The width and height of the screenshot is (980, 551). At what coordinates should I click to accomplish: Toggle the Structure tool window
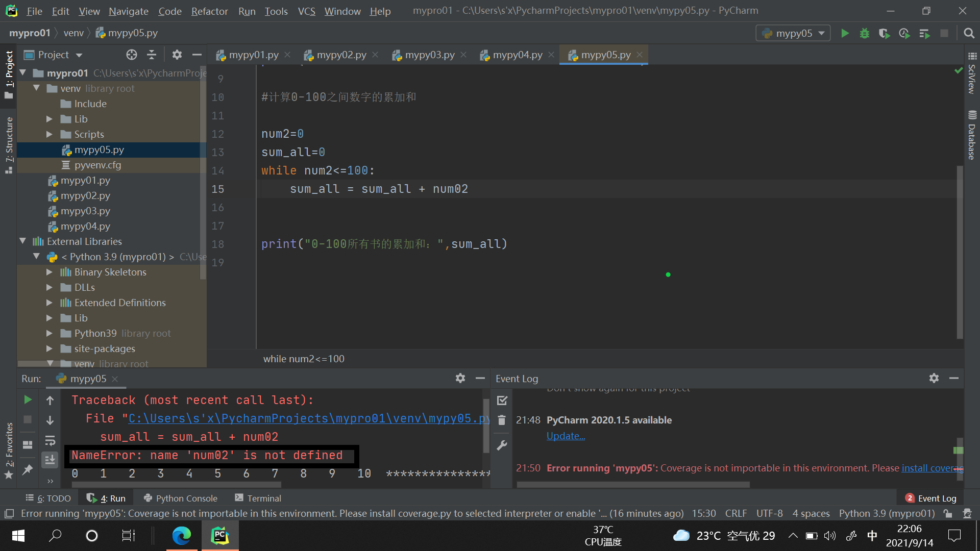click(9, 145)
